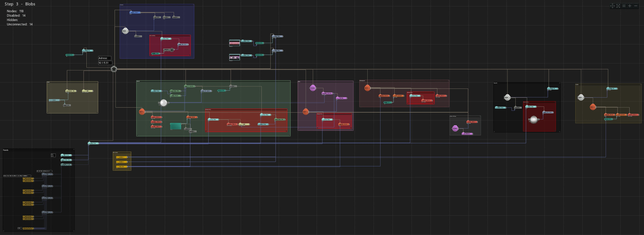644x235 pixels.
Task: Select the Kill Box Affector in Global Killbox
Action: coord(472,122)
